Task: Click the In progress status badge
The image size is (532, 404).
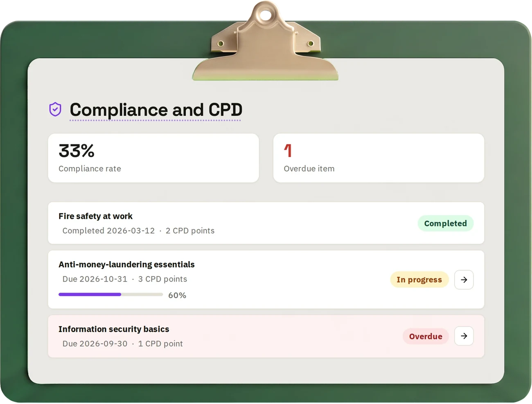Action: click(x=419, y=280)
